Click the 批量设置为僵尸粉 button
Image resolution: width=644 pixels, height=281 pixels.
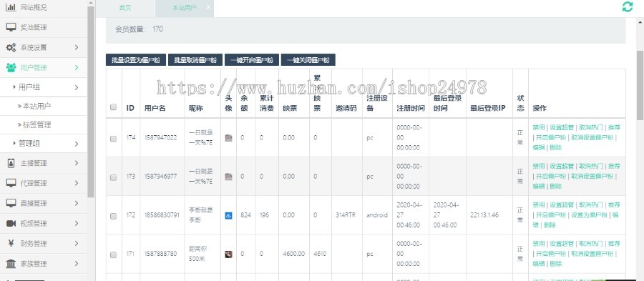tap(136, 60)
